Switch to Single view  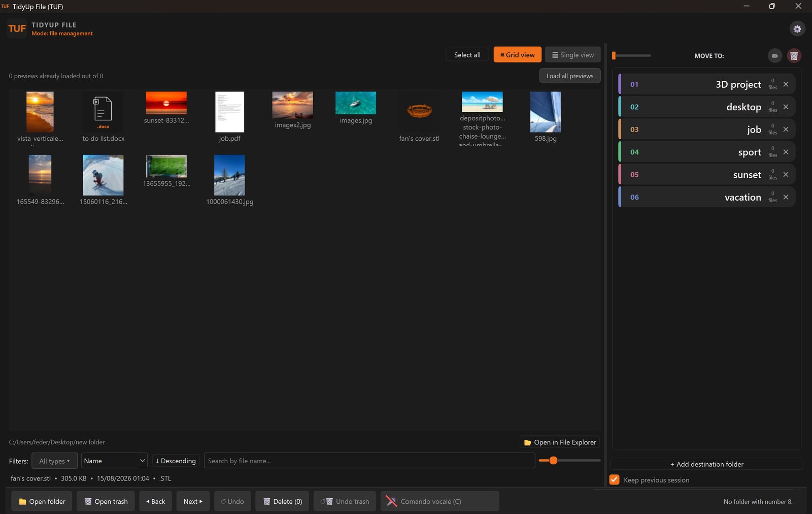573,55
